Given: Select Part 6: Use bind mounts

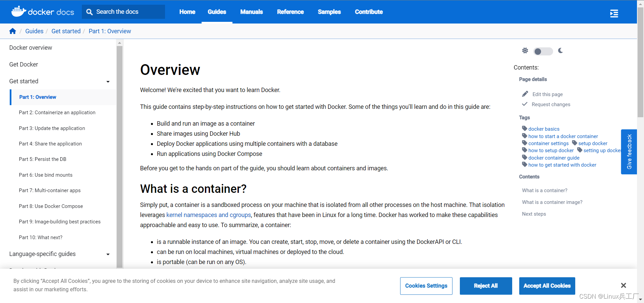Looking at the screenshot, I should (x=46, y=175).
